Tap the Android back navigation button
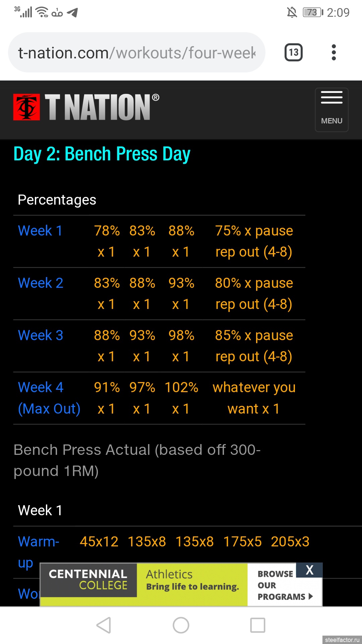 point(104,625)
